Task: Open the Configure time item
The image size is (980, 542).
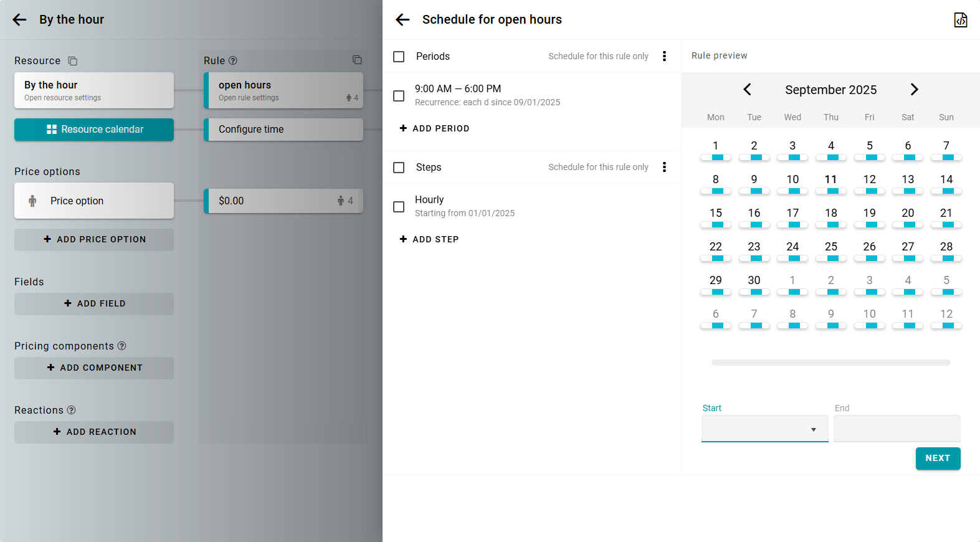Action: click(283, 130)
